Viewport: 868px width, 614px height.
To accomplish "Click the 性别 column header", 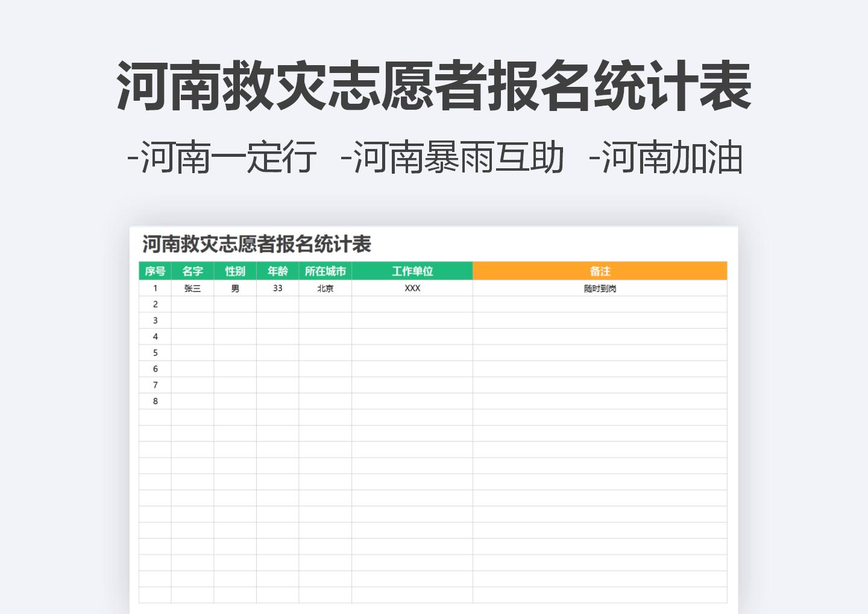I will click(x=234, y=271).
